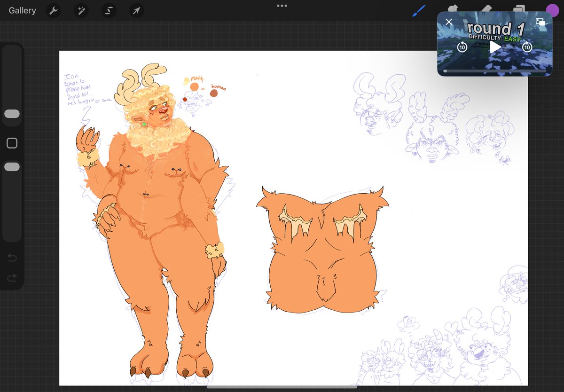Tap the square modify button in sidebar
Screen dimensions: 564x392
[12, 143]
